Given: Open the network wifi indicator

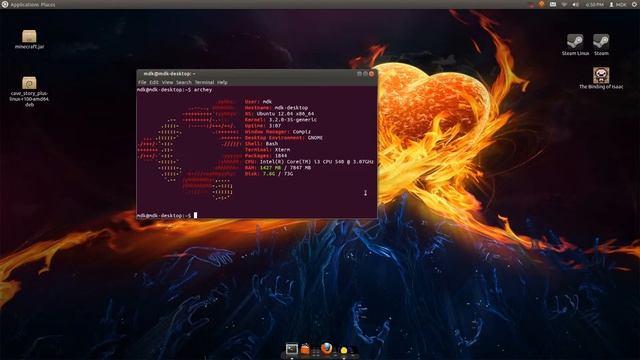Looking at the screenshot, I should click(x=564, y=4).
